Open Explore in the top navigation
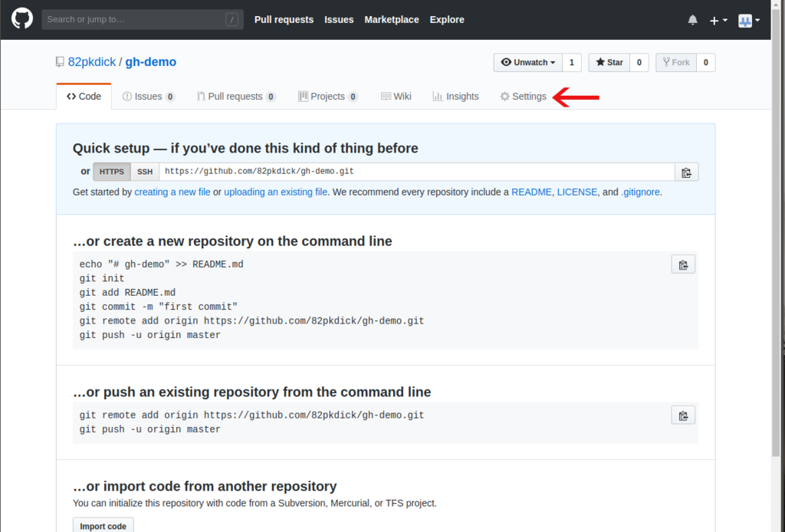 447,19
